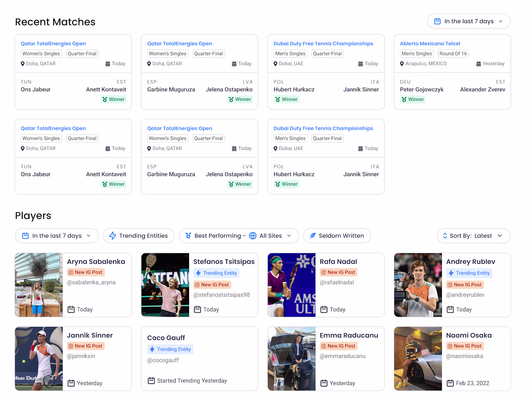This screenshot has height=399, width=532.
Task: Click the lightning icon on Trending Entities
Action: click(x=113, y=236)
